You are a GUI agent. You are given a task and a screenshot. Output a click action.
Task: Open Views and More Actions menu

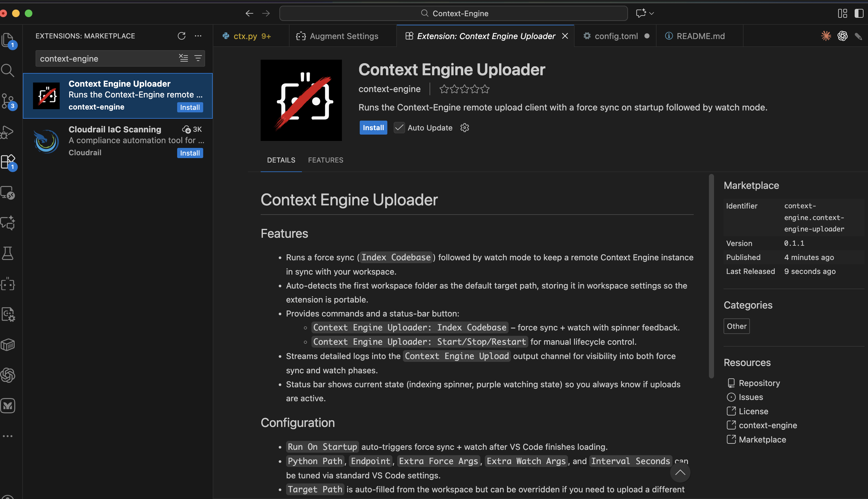[198, 36]
